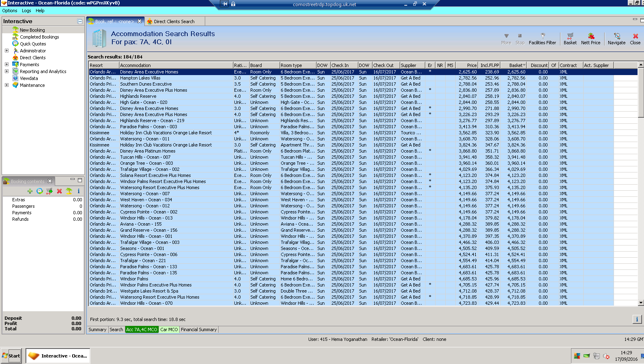Select the Car MCO tab
The image size is (644, 364).
click(169, 330)
